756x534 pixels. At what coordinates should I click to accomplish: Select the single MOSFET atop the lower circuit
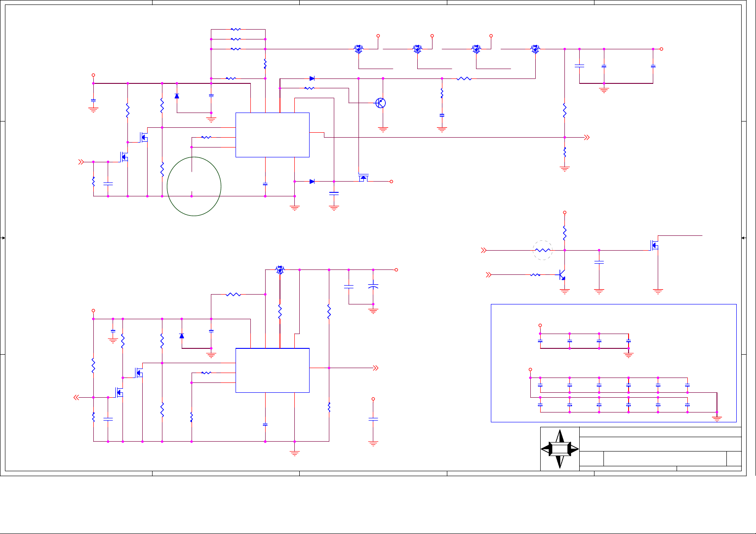click(280, 269)
